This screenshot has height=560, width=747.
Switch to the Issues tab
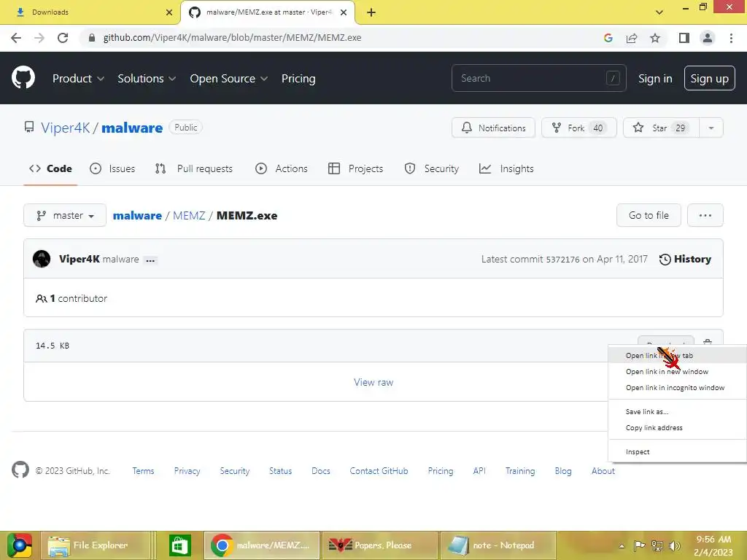(112, 168)
